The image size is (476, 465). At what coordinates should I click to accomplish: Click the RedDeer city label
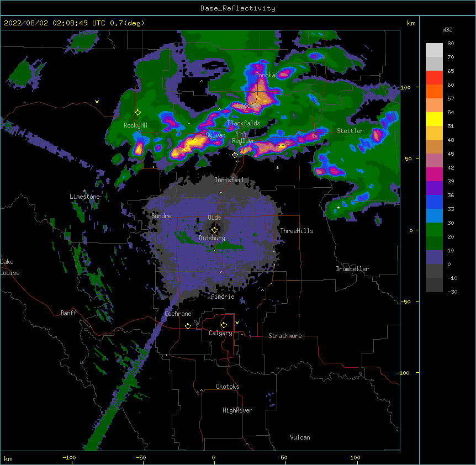[x=244, y=141]
